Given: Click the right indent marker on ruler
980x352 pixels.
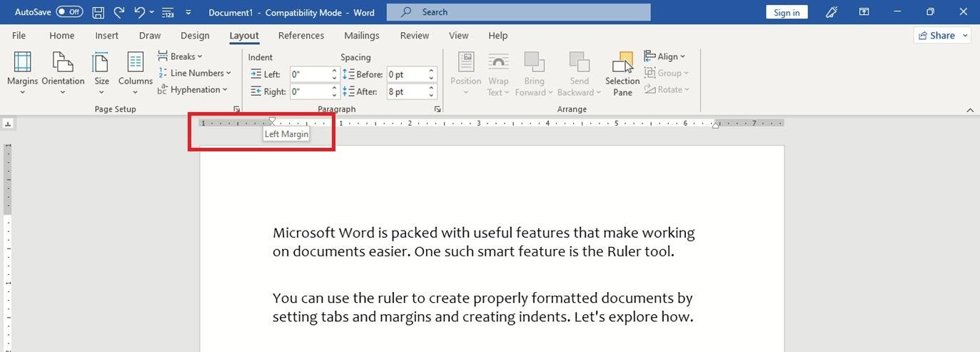Looking at the screenshot, I should pos(715,126).
